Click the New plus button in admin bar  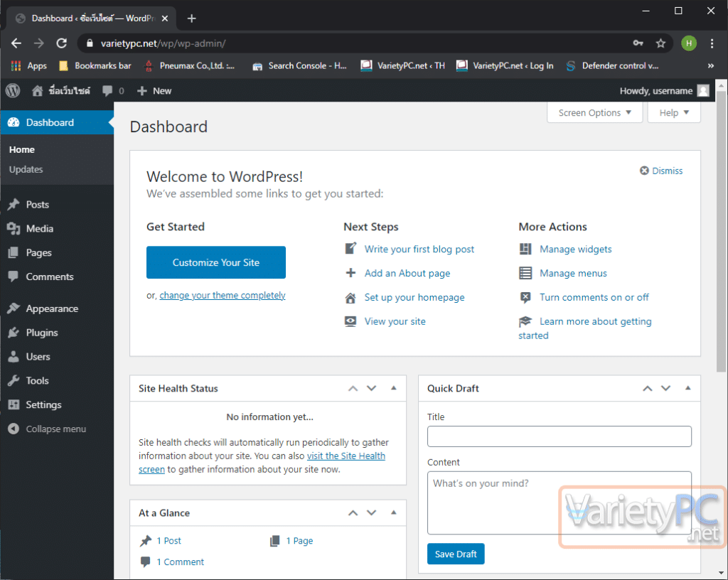coord(154,90)
